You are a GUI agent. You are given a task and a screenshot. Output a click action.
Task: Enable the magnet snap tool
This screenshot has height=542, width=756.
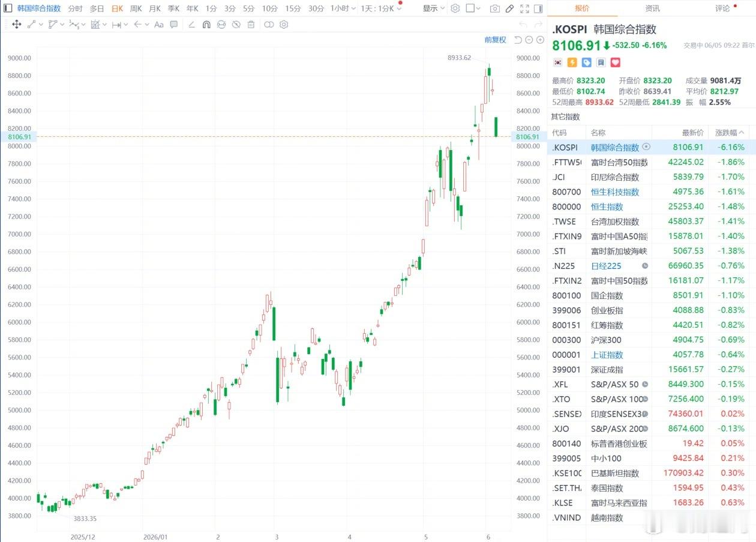(x=206, y=25)
